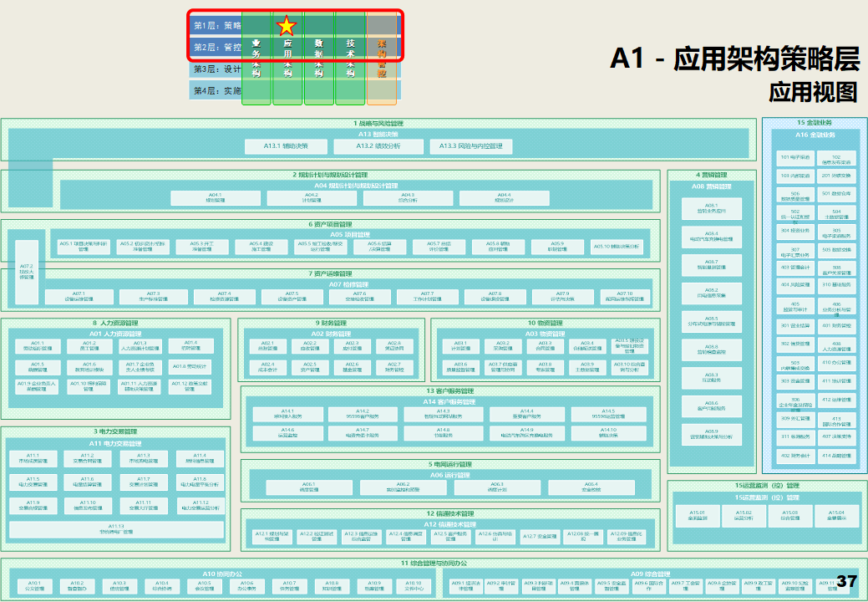Select the A15.01 box
The height and width of the screenshot is (602, 868).
[698, 516]
